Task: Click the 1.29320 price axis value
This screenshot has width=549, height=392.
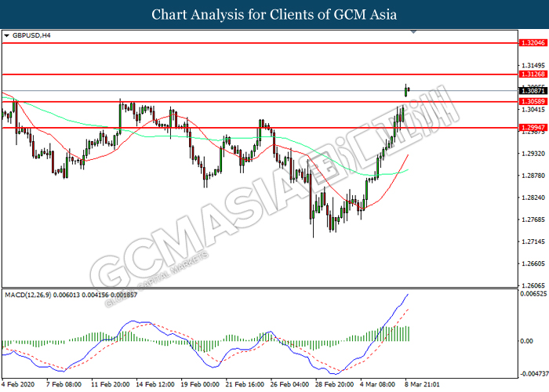Action: (x=533, y=154)
